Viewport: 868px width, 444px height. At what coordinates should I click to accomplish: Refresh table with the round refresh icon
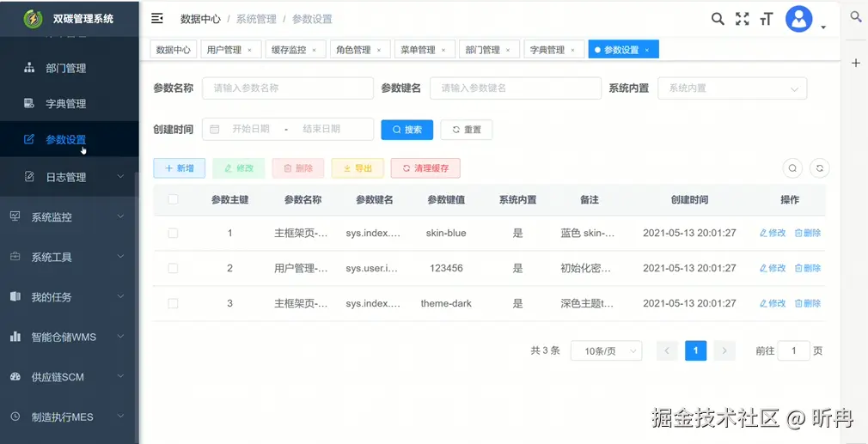click(x=819, y=168)
